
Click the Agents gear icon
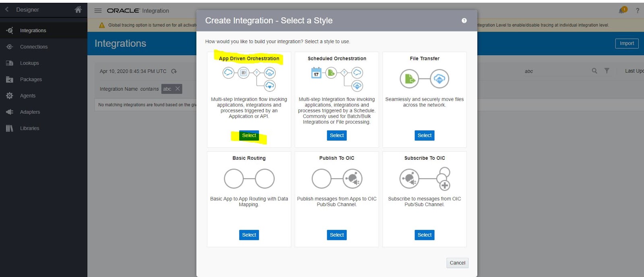[x=10, y=96]
